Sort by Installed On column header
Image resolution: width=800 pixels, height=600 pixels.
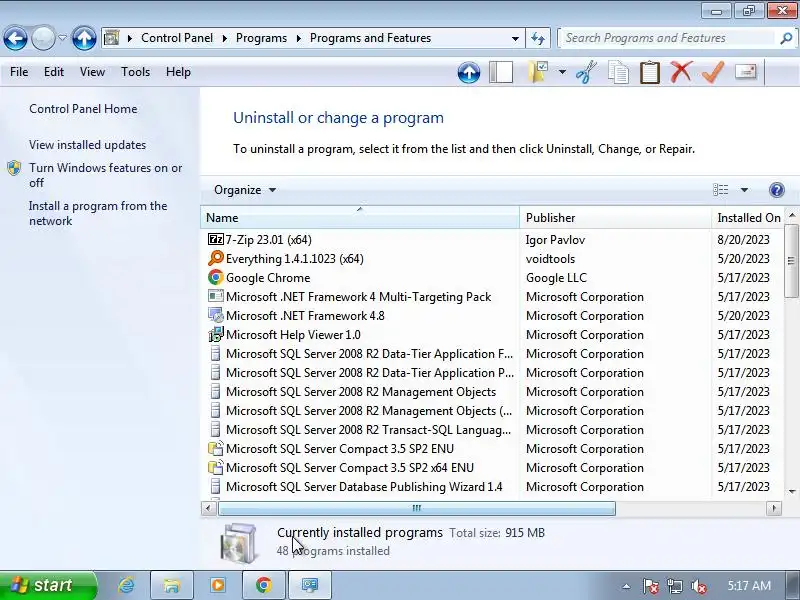tap(748, 218)
